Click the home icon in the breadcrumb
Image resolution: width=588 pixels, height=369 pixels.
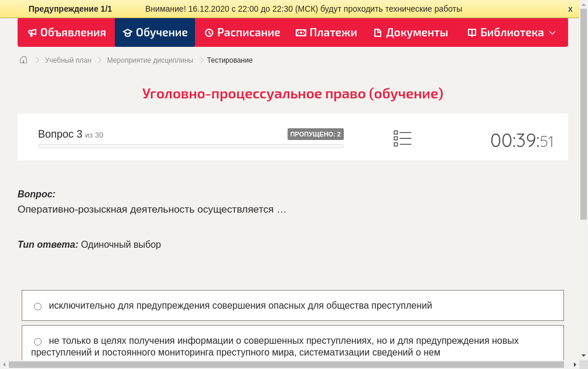pyautogui.click(x=23, y=60)
